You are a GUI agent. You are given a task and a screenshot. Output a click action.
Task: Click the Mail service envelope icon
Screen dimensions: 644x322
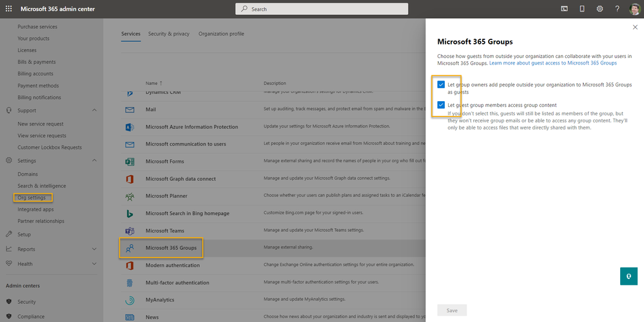click(130, 109)
